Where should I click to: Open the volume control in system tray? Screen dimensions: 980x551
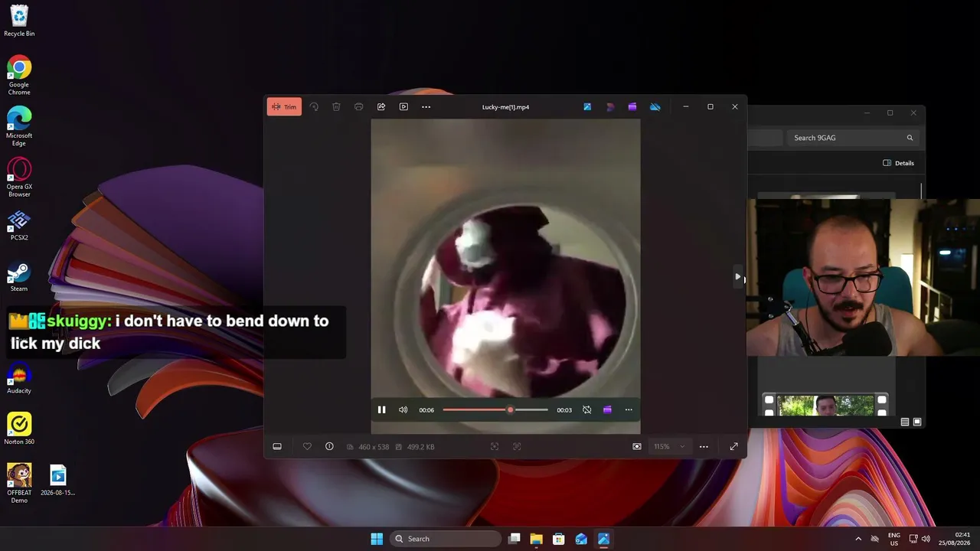tap(926, 539)
